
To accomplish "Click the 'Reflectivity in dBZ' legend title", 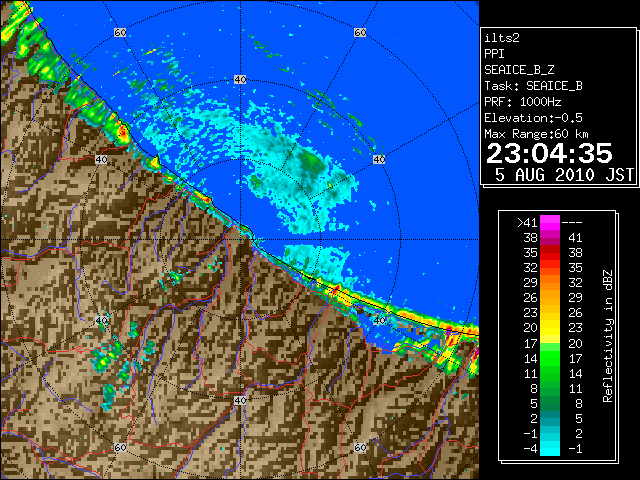I will (608, 336).
